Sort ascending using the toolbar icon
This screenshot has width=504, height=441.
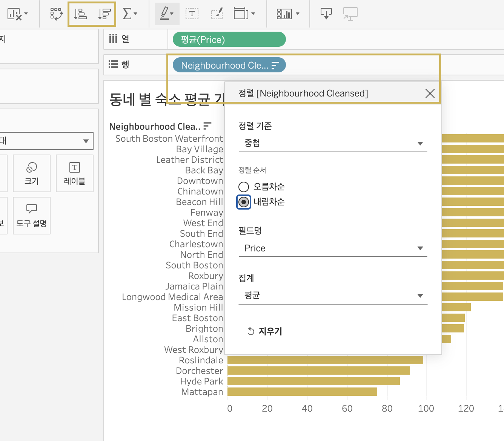(80, 14)
